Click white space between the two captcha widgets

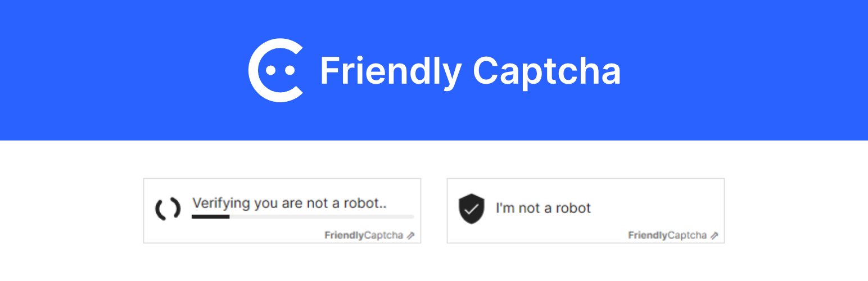click(434, 211)
